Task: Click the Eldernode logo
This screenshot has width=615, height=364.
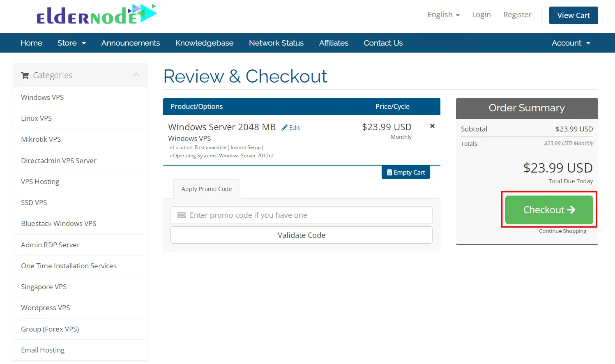Action: tap(97, 15)
